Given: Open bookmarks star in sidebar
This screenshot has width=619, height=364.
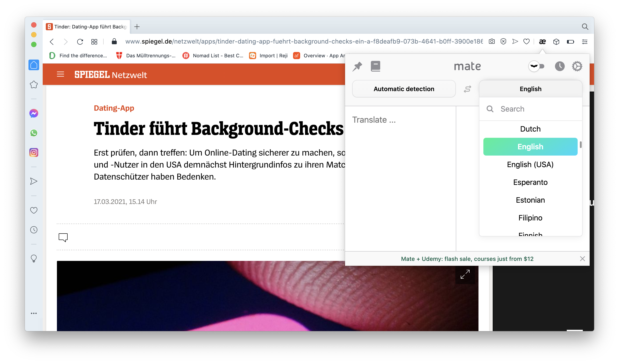Looking at the screenshot, I should [34, 85].
